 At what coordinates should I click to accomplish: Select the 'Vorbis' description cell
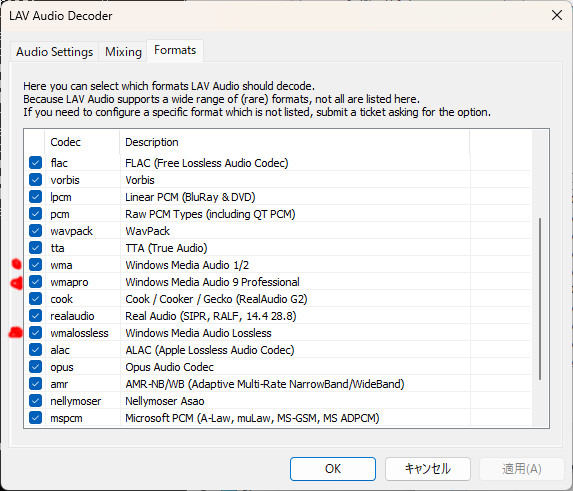140,180
